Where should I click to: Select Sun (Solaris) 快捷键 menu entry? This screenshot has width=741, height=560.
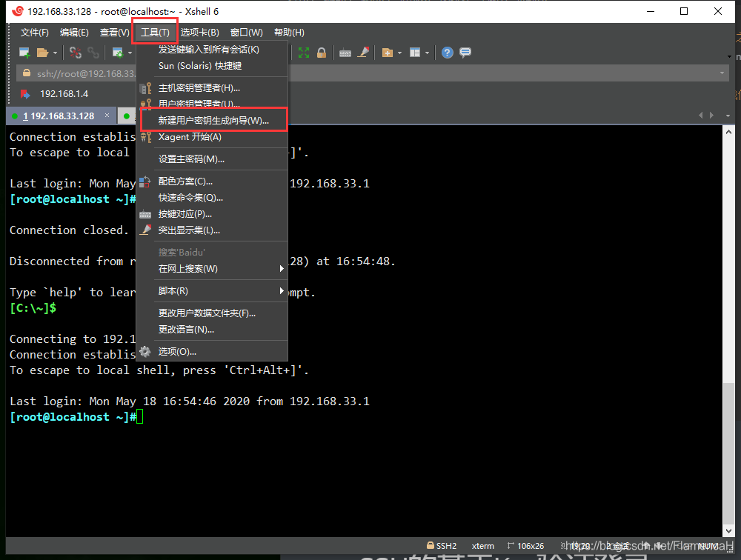coord(212,66)
